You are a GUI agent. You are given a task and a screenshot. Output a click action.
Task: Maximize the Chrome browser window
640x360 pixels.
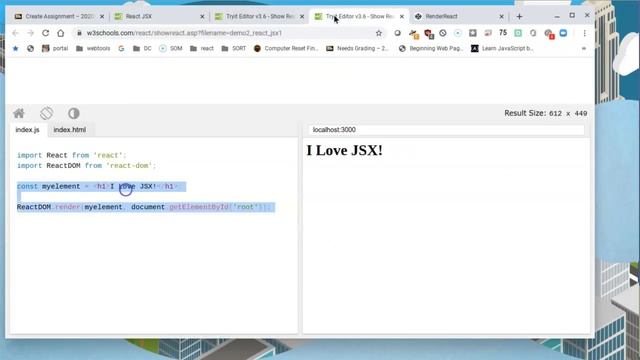click(572, 16)
